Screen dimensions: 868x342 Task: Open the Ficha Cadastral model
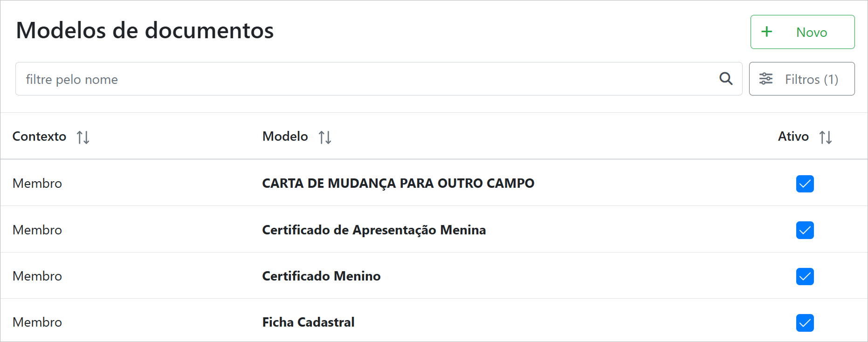point(308,322)
